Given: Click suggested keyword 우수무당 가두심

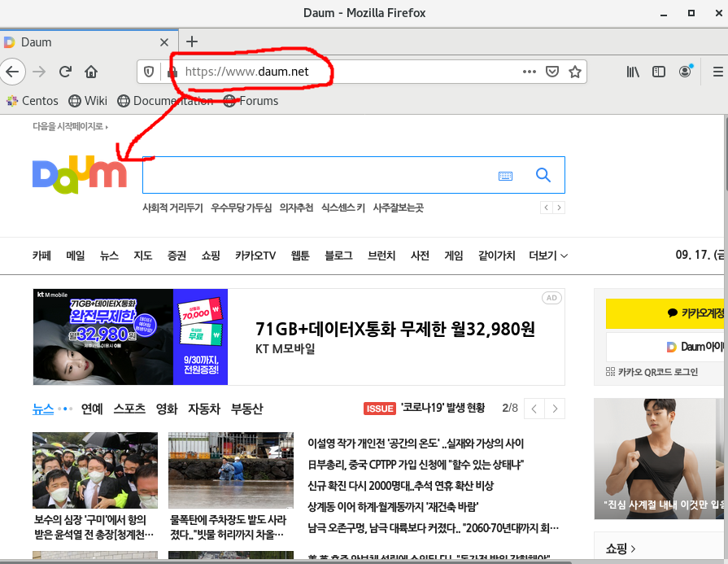Looking at the screenshot, I should click(242, 208).
